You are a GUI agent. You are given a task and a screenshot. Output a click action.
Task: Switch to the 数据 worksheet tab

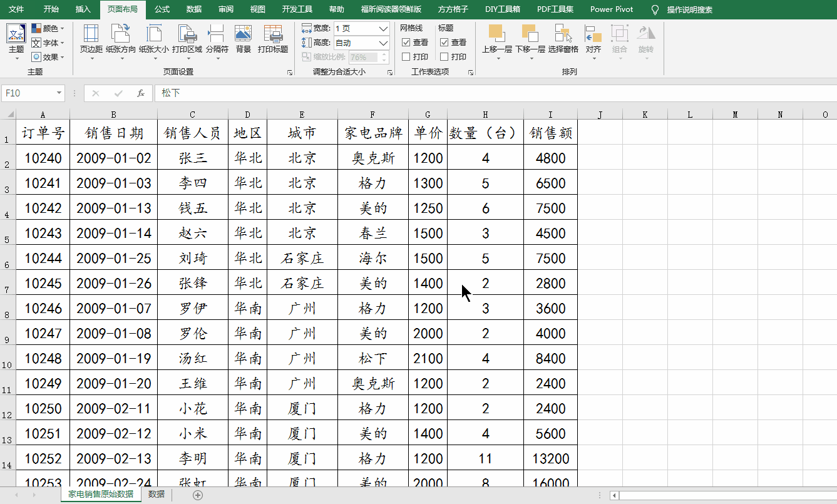click(x=157, y=494)
